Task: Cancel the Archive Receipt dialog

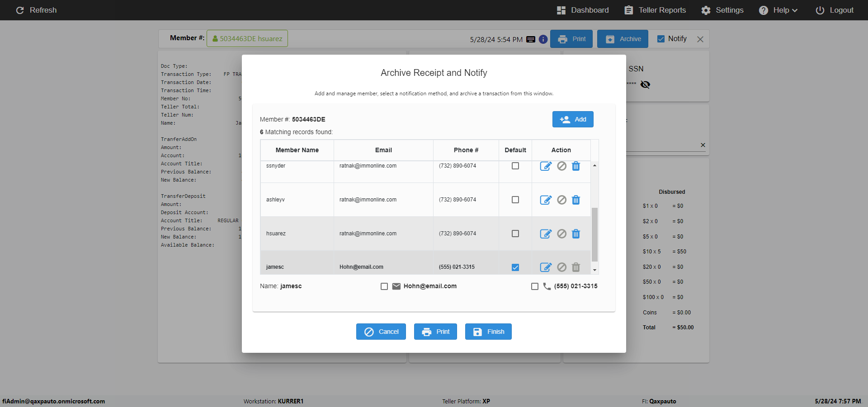Action: tap(381, 332)
